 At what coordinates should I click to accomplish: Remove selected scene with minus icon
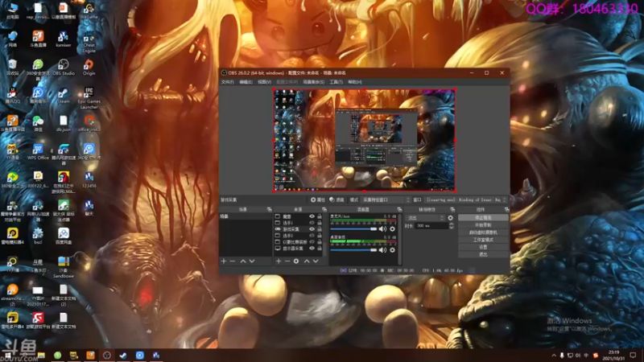(x=233, y=261)
